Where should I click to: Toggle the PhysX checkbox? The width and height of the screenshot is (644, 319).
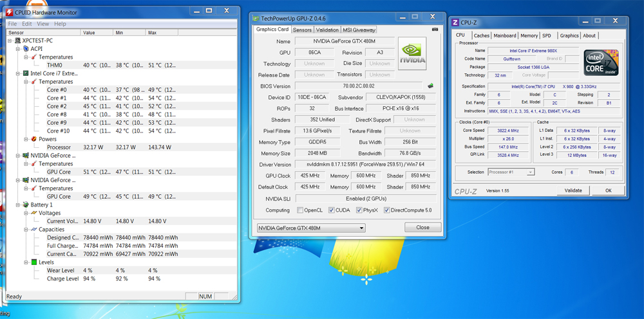[x=359, y=210]
